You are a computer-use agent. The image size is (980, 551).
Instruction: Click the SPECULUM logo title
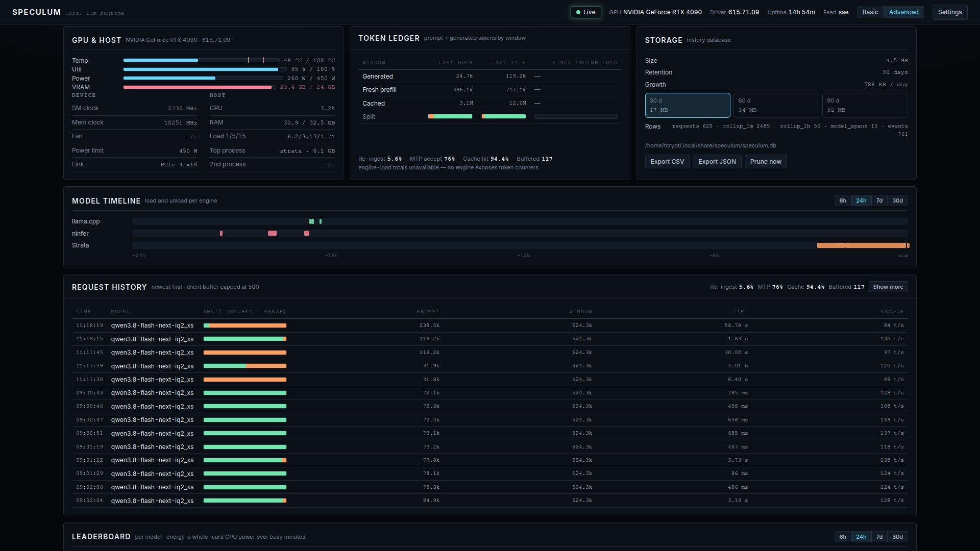pyautogui.click(x=36, y=12)
